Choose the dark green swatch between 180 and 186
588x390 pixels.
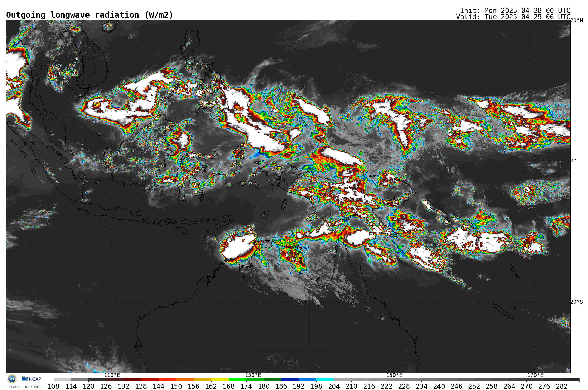click(x=272, y=379)
